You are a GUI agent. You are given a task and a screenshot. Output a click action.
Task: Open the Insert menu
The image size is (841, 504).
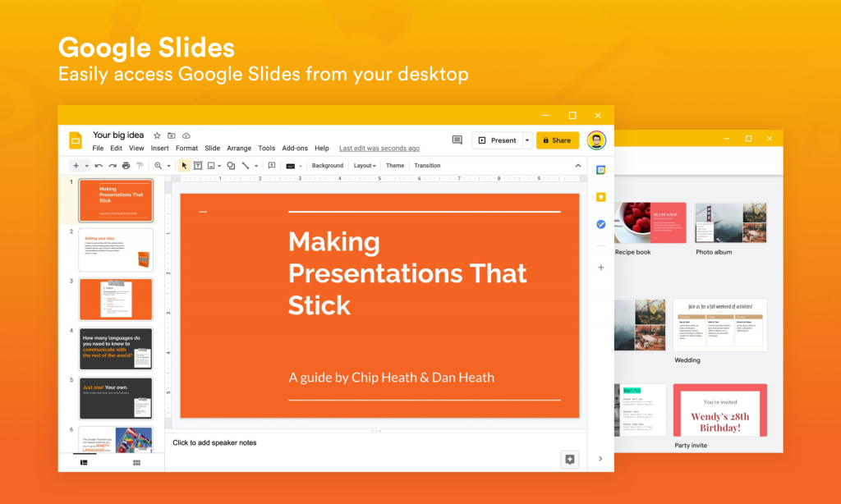click(160, 148)
